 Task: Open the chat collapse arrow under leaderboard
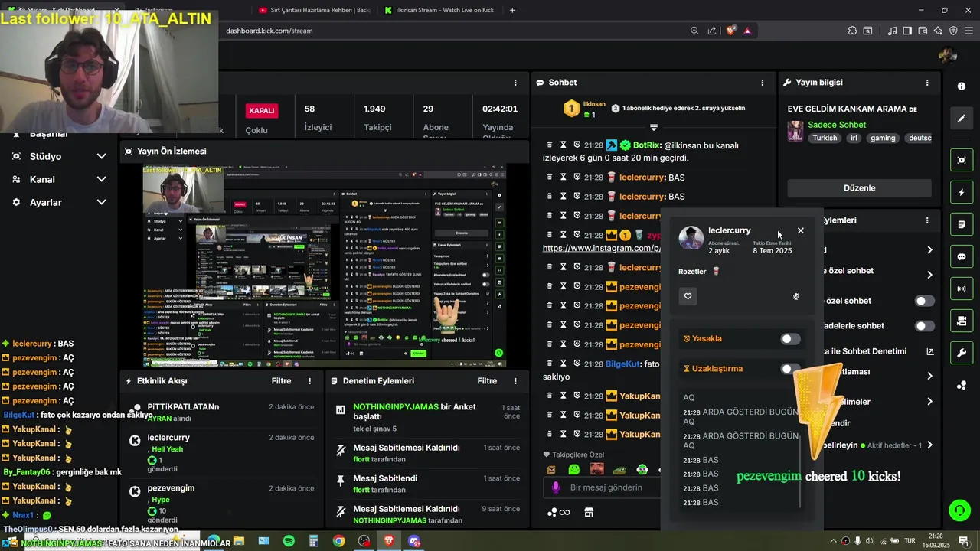click(x=654, y=126)
